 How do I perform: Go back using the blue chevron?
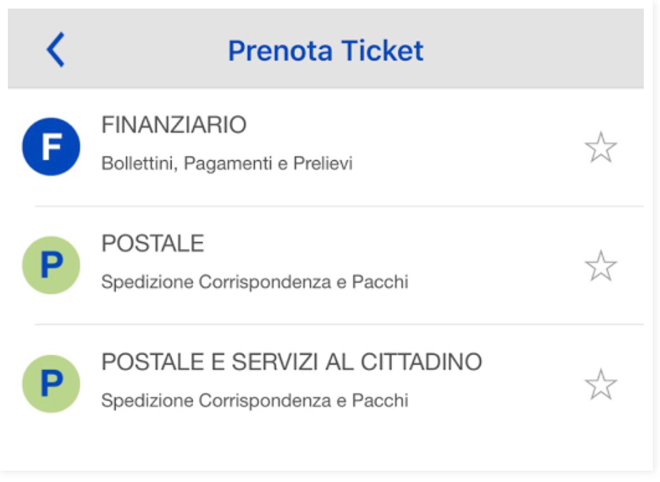click(x=55, y=49)
